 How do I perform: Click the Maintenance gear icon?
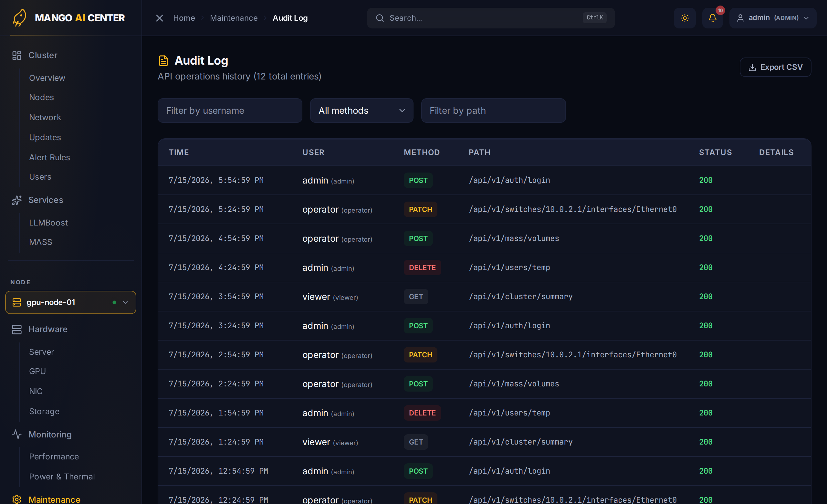click(x=17, y=499)
